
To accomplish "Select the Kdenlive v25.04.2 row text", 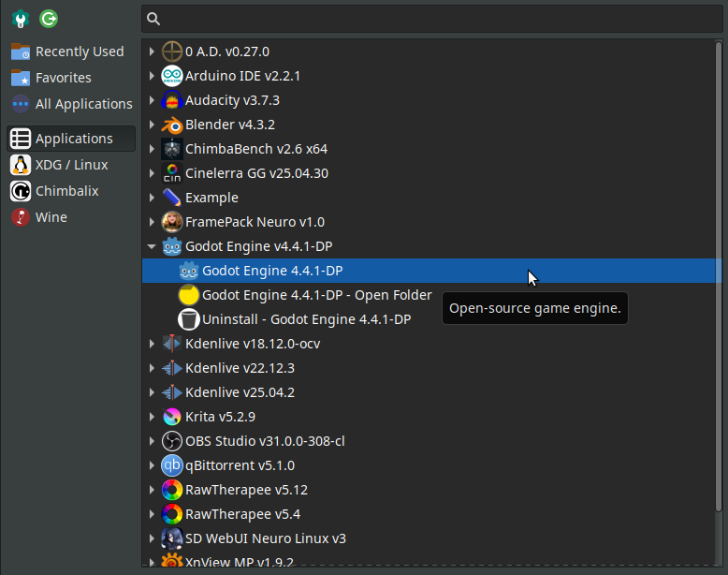I will 240,392.
